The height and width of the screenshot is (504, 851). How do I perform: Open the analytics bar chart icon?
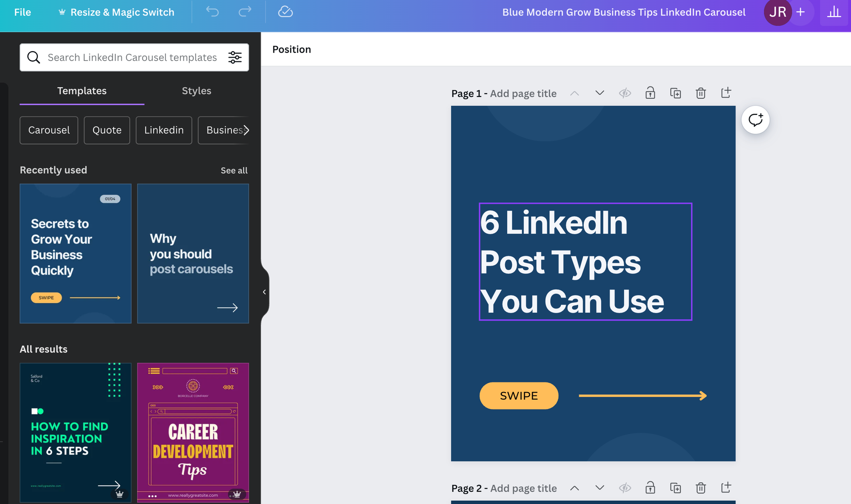click(x=834, y=12)
